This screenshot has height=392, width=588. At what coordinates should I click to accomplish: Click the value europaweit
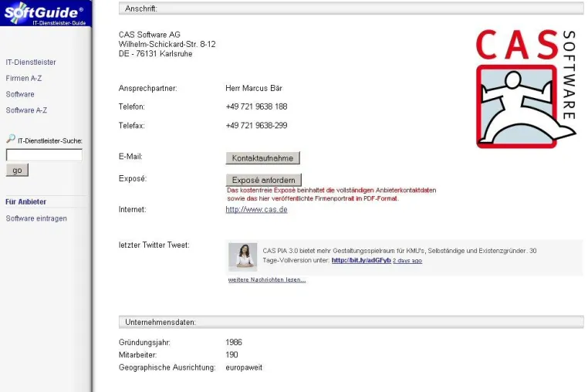pos(244,367)
